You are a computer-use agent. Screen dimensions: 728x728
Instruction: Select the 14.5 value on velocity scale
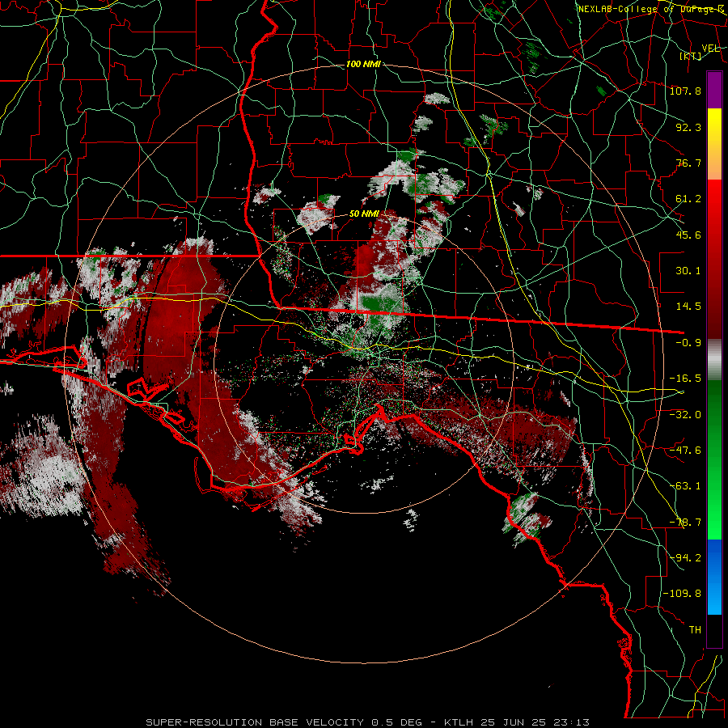tap(688, 307)
